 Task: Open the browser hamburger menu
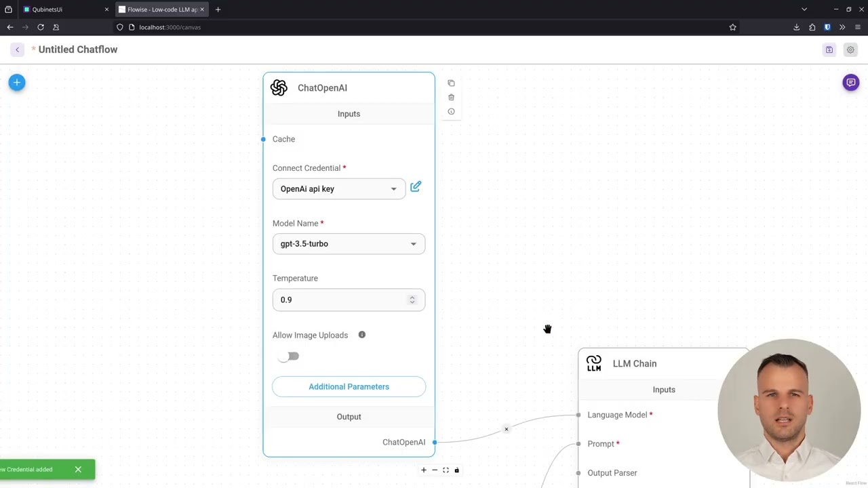[858, 27]
